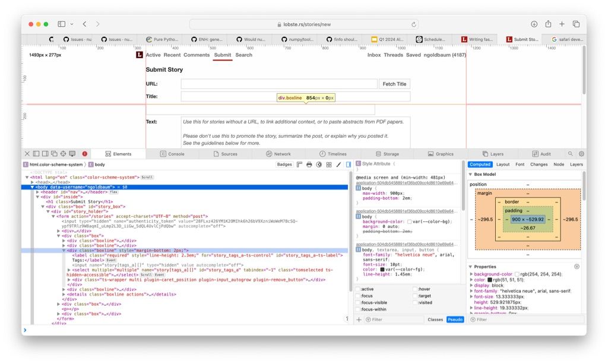Viewport: 608px width, 364px height.
Task: Click the background-color white swatch in Properties
Action: (x=517, y=274)
